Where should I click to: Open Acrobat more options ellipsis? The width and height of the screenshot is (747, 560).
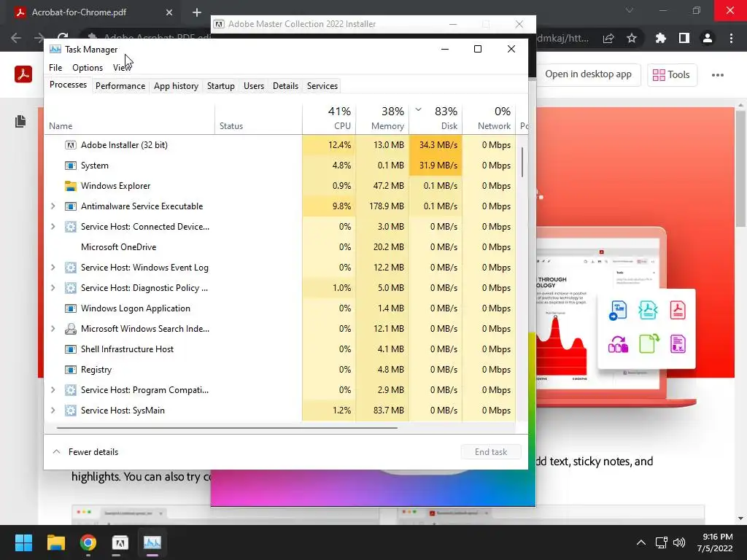pos(718,75)
